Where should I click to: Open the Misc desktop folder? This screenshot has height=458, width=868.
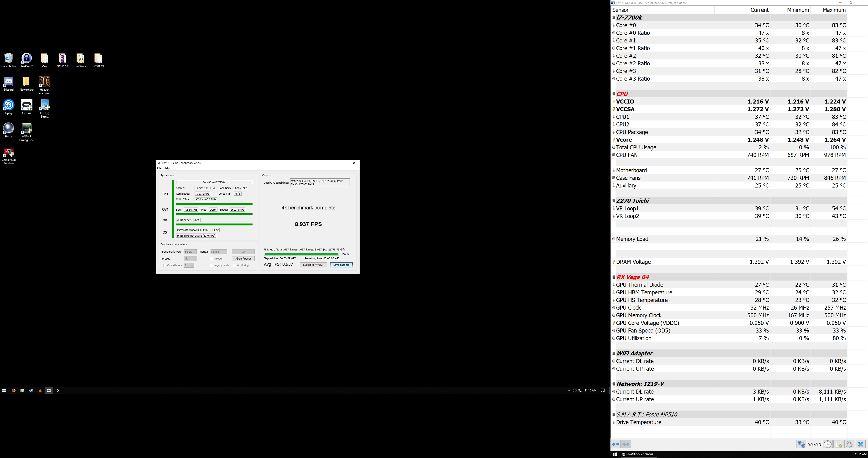(45, 60)
